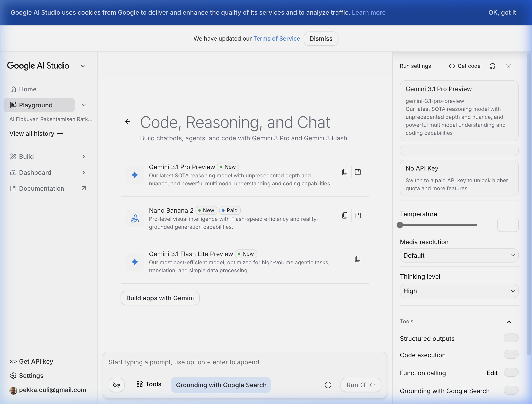Navigate to Dashboard
This screenshot has width=532, height=404.
(x=35, y=173)
